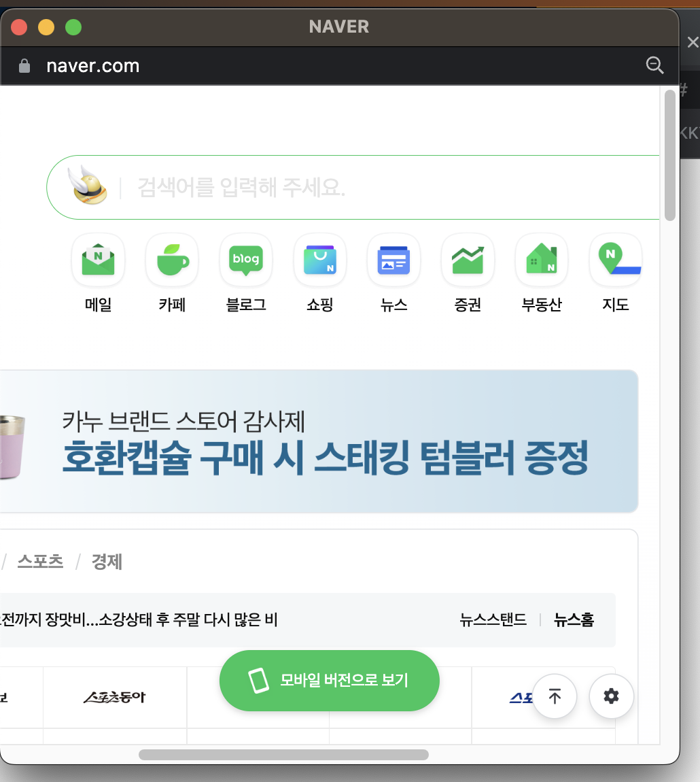The image size is (700, 782).
Task: Open the blog (블로그) icon
Action: [x=246, y=260]
